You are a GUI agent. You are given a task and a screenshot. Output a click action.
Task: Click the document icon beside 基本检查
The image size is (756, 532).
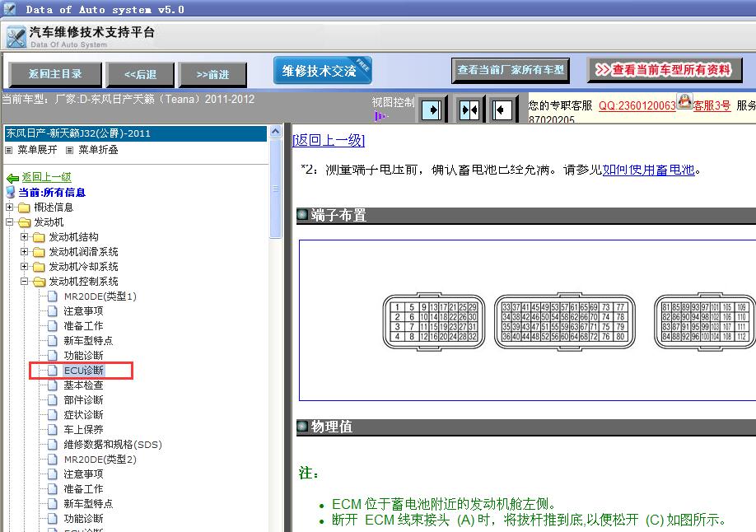click(53, 385)
